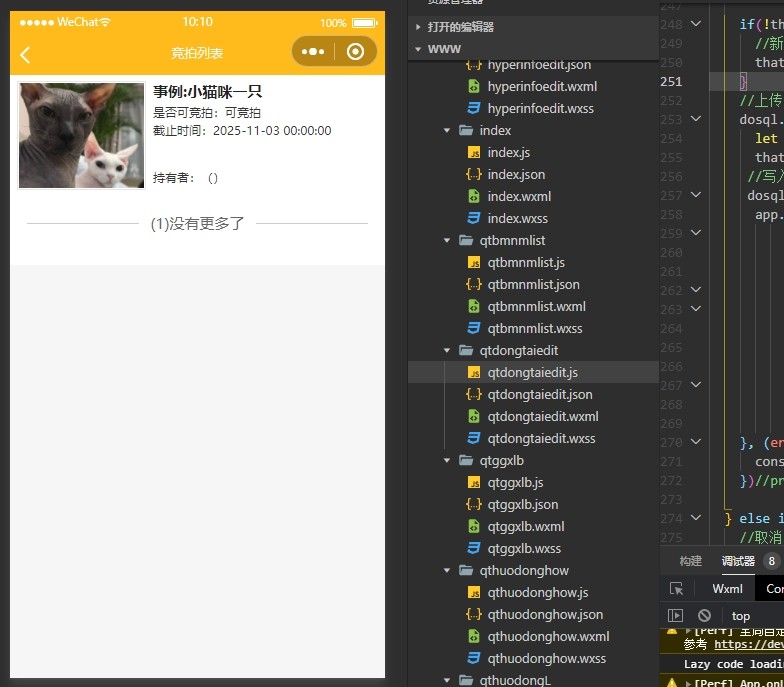Open the Wxml debugger tab
The width and height of the screenshot is (784, 687).
[x=728, y=589]
